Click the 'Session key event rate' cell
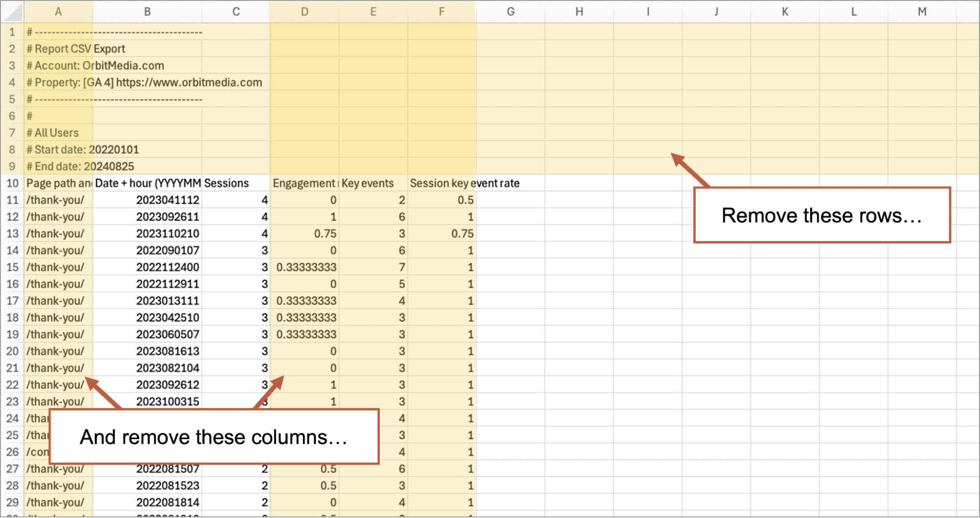The width and height of the screenshot is (980, 518). coord(464,183)
